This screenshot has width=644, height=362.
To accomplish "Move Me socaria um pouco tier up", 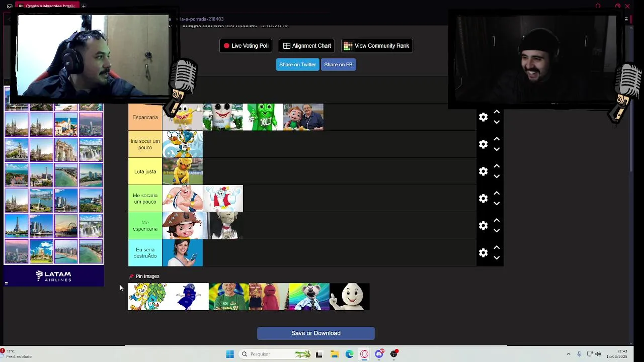I will (497, 193).
